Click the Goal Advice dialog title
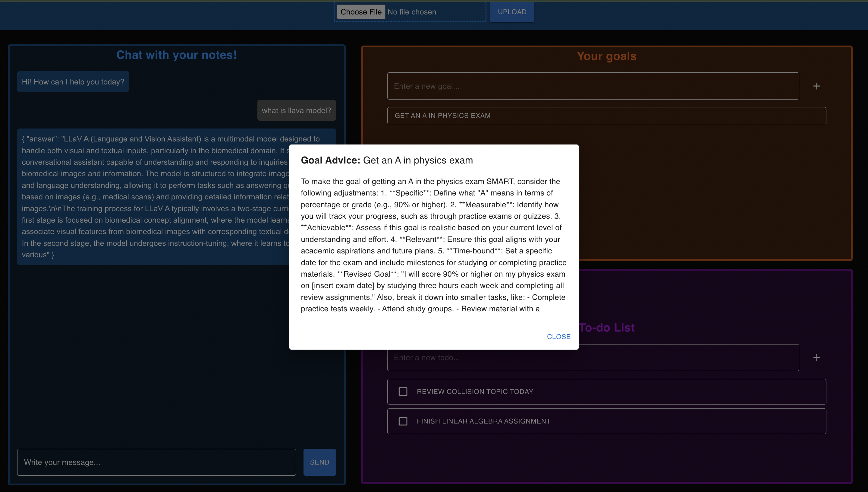 pyautogui.click(x=387, y=160)
